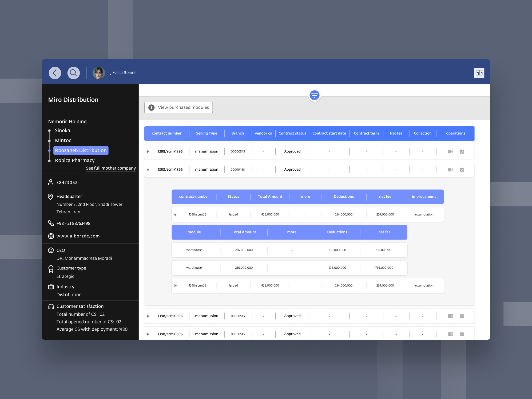The image size is (532, 399).
Task: Expand the first 1398/scm/1896 contract row
Action: [x=148, y=151]
